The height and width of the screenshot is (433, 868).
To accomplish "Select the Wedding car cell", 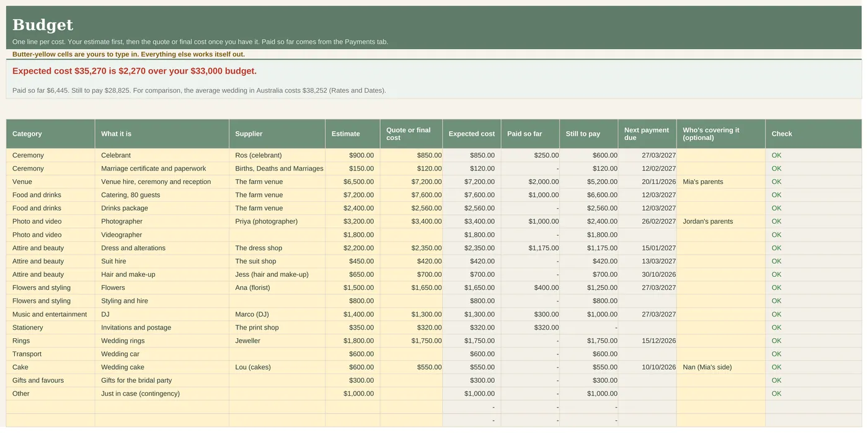I will pyautogui.click(x=162, y=354).
